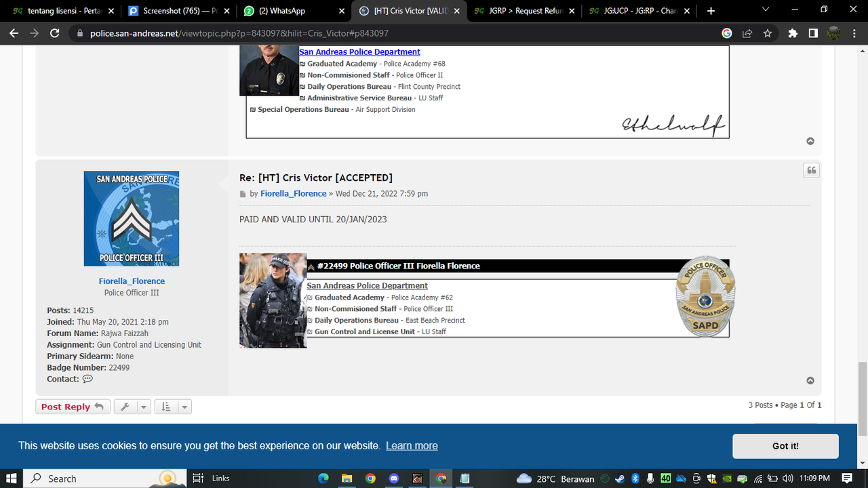
Task: Open the Chrome profile avatar
Action: (833, 33)
